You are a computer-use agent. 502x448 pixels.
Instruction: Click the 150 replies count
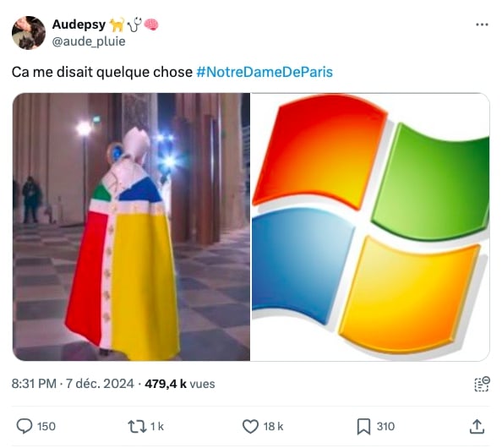click(x=46, y=427)
